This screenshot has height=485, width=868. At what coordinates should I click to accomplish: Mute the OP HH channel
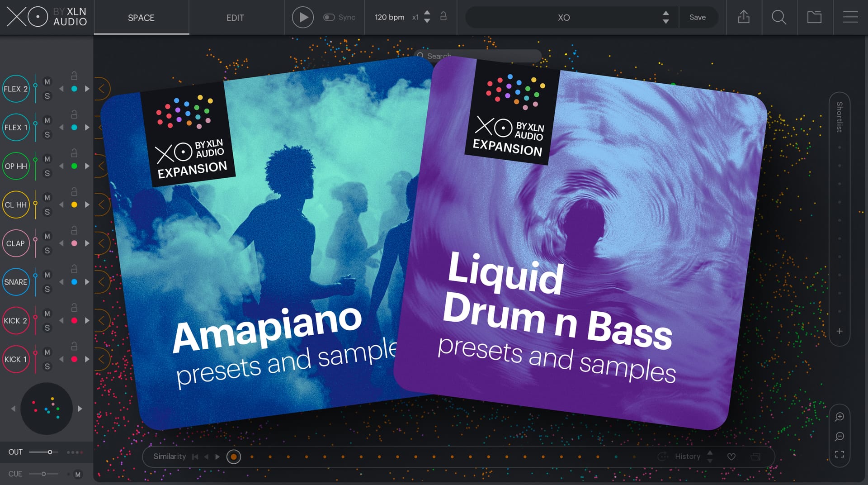[x=47, y=159]
